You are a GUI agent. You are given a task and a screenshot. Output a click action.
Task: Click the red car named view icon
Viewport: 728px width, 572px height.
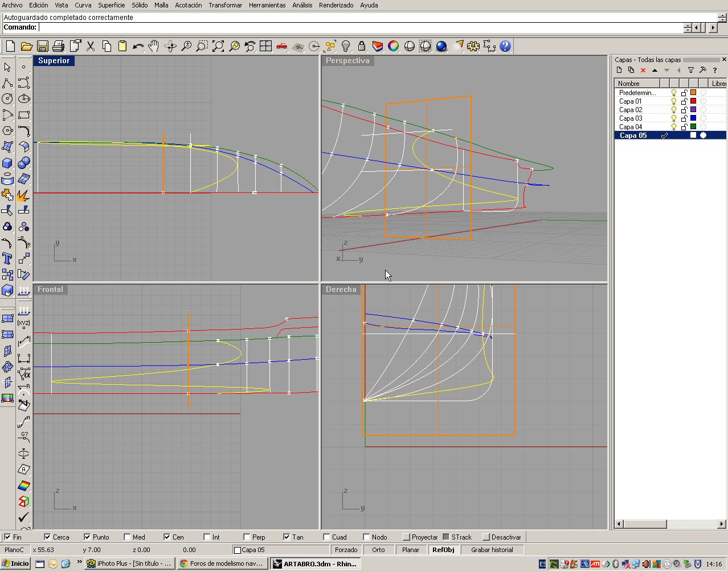pos(281,46)
